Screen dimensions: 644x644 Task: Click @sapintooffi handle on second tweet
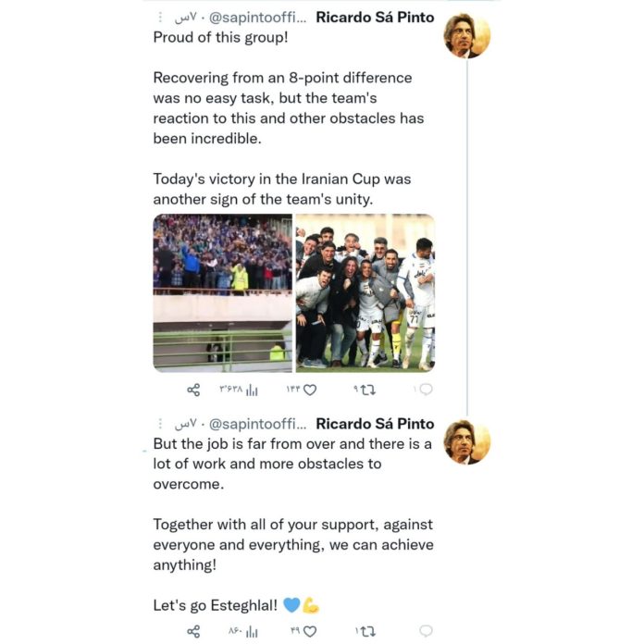point(257,424)
